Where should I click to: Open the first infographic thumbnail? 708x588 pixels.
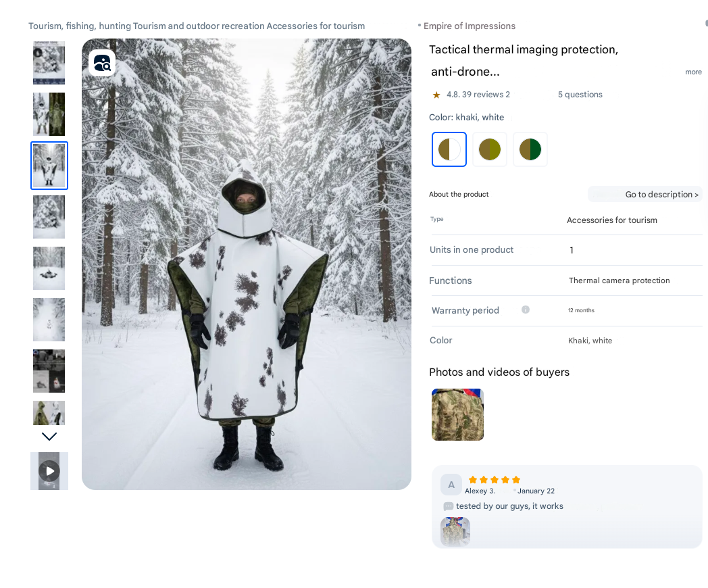[x=49, y=63]
